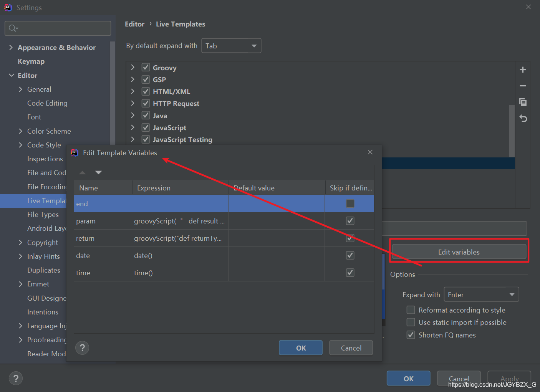540x392 pixels.
Task: Expand the Color Scheme subsection arrow
Action: [x=20, y=131]
